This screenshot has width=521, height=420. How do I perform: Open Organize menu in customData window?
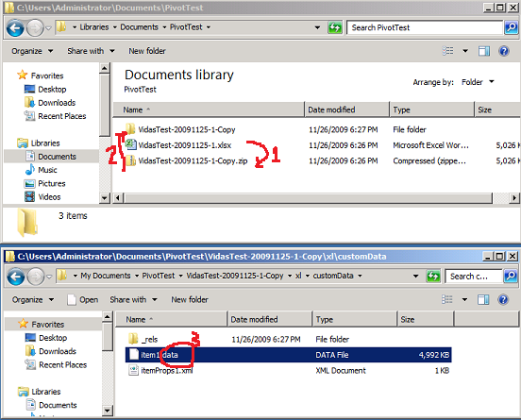point(33,300)
